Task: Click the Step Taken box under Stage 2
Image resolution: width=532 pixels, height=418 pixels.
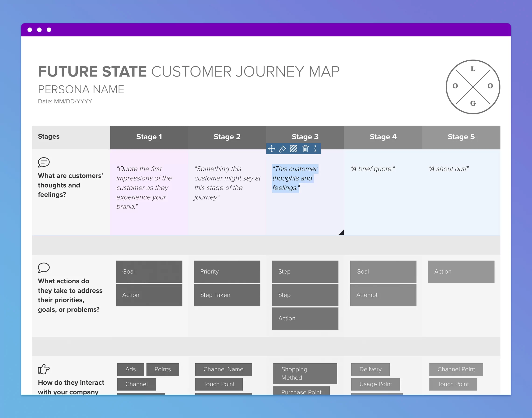Action: coord(227,295)
